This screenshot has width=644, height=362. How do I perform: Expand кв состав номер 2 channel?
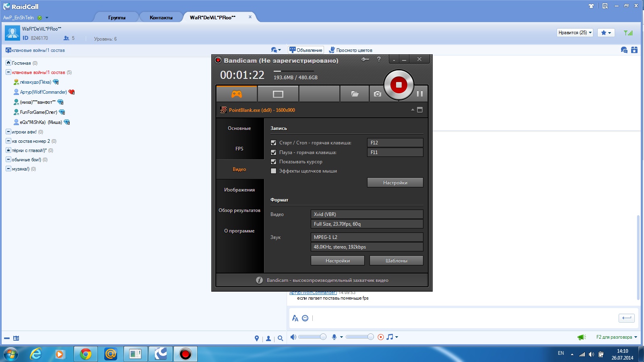coord(8,141)
